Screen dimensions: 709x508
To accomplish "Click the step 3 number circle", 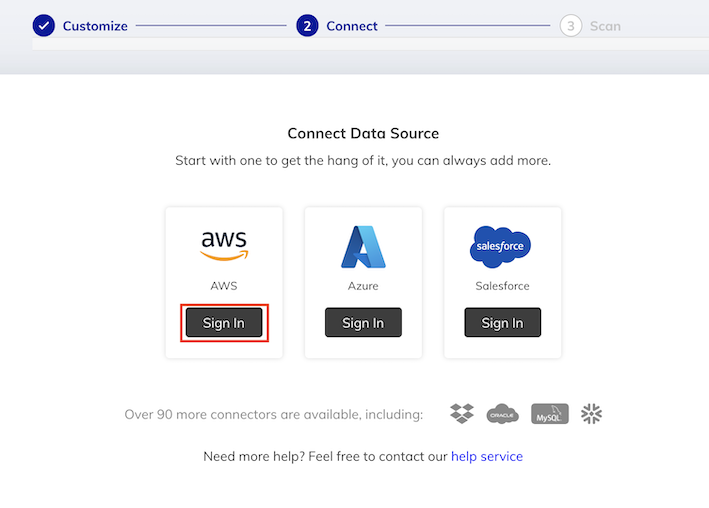I will click(x=571, y=26).
